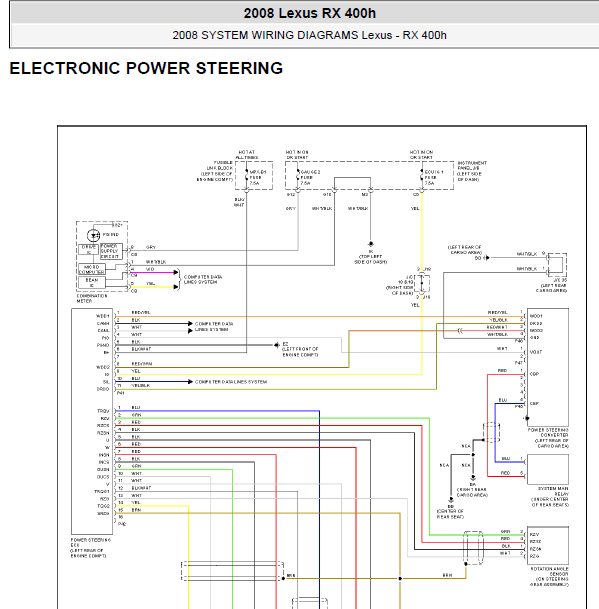Select the CANH terminal label
599x609 pixels.
[x=103, y=324]
